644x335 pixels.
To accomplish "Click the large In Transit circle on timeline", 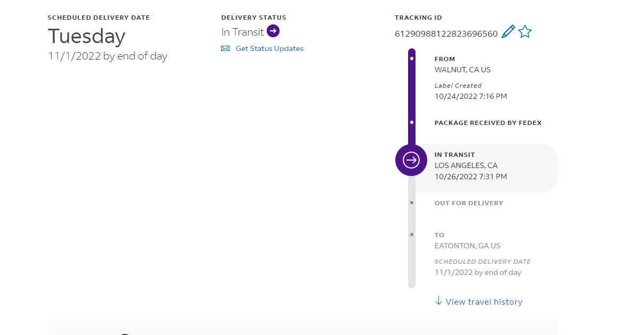I will pos(411,160).
